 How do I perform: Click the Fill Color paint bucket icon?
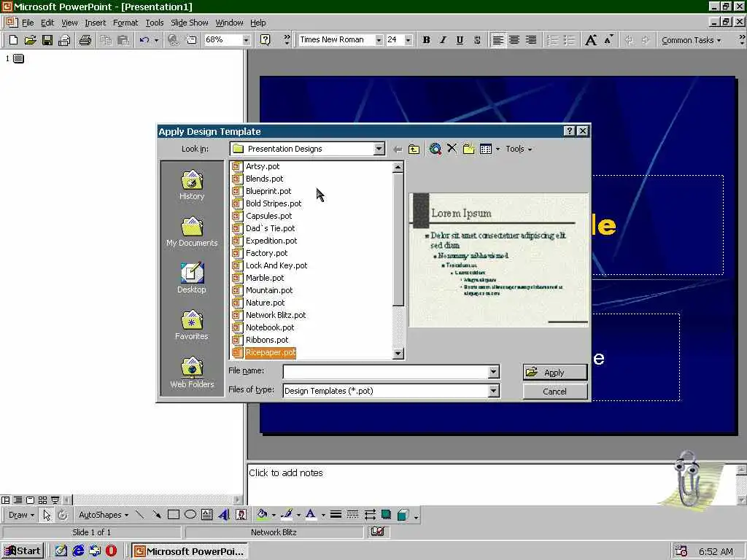(262, 515)
